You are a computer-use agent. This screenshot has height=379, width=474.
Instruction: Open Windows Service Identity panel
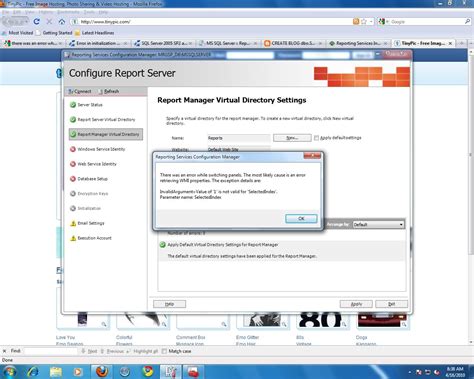(x=97, y=149)
